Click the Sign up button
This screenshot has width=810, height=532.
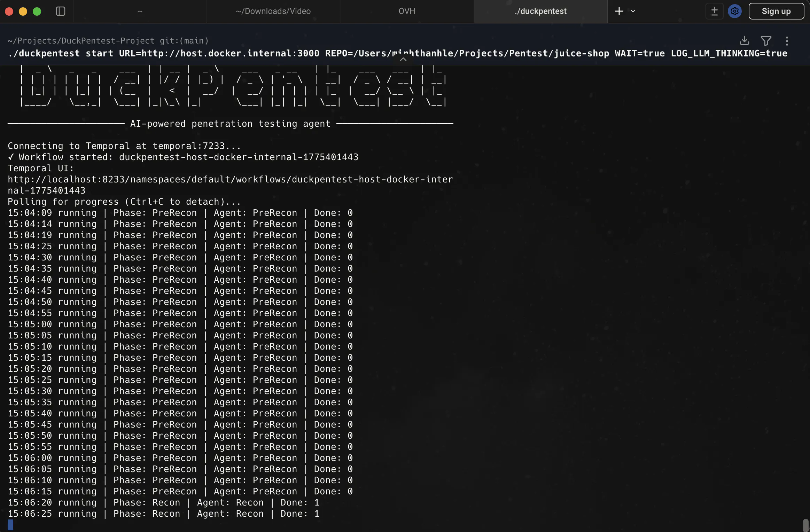tap(776, 11)
